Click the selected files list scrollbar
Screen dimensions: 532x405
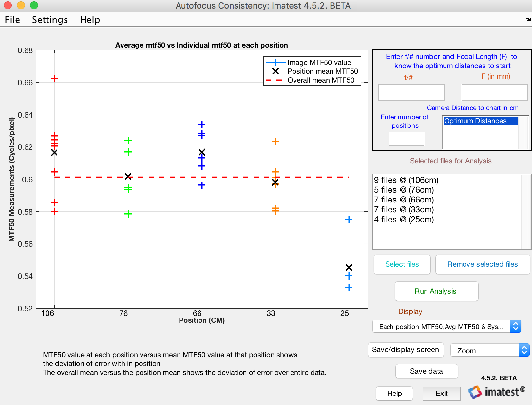pos(525,212)
